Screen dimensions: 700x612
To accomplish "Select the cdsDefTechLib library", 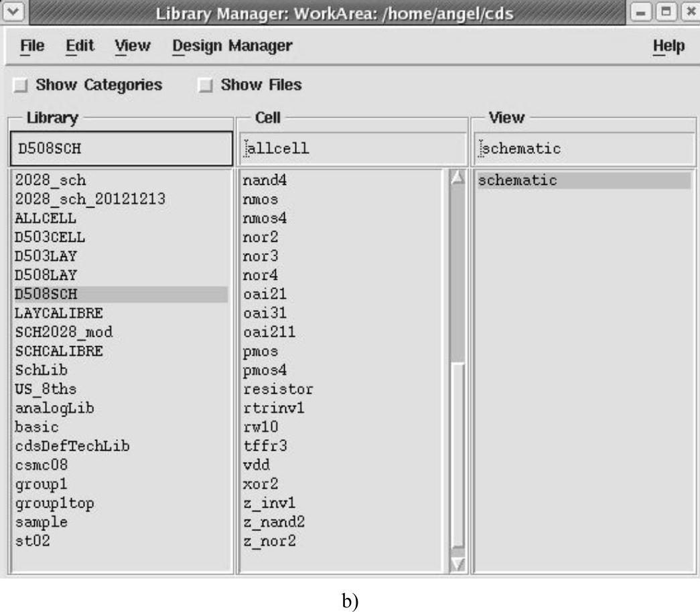I will coord(72,446).
